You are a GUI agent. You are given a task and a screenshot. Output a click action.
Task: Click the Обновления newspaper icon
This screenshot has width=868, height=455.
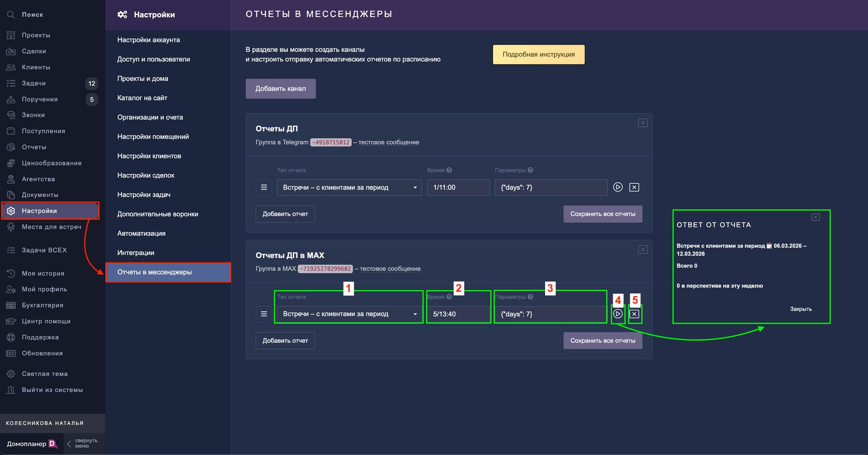point(10,353)
